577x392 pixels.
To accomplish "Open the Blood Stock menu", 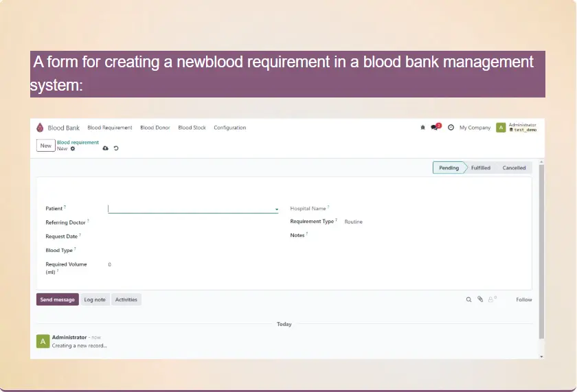I will point(192,128).
